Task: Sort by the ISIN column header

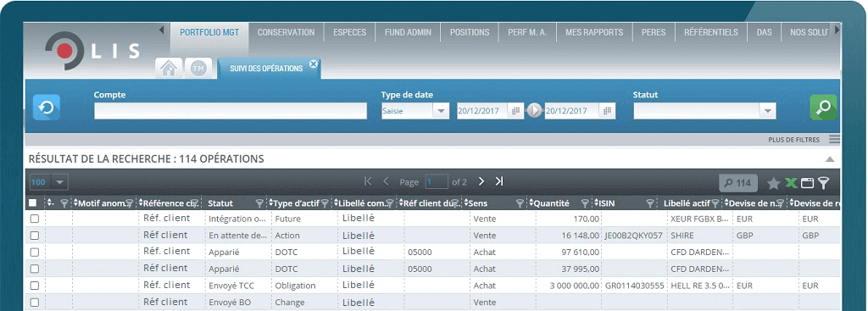Action: pyautogui.click(x=607, y=203)
